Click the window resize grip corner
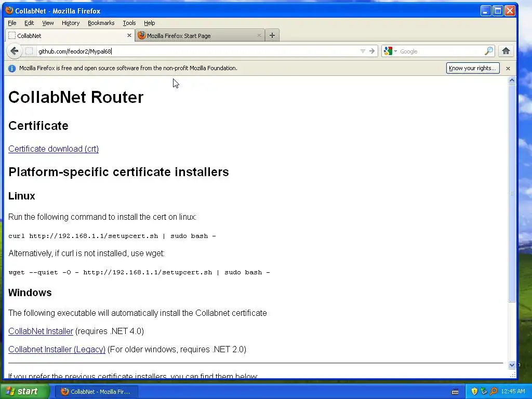 pyautogui.click(x=513, y=375)
